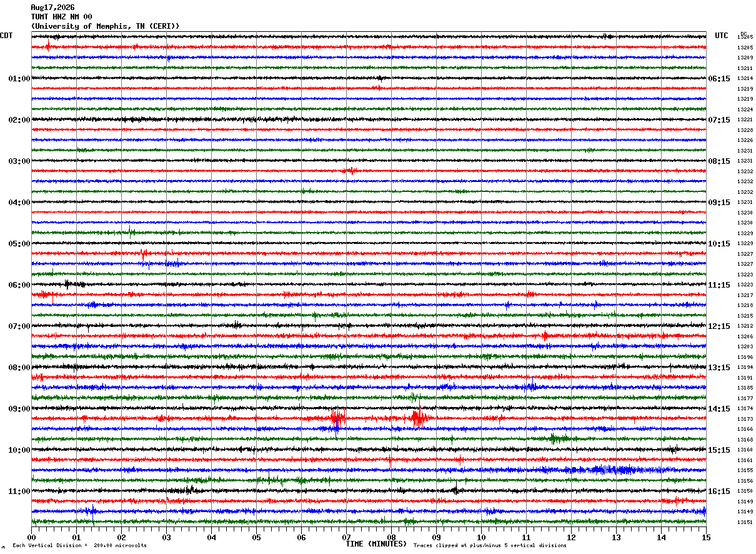Click minute tick '14' on the time axis
Screen dimensions: 756x554
(x=661, y=537)
